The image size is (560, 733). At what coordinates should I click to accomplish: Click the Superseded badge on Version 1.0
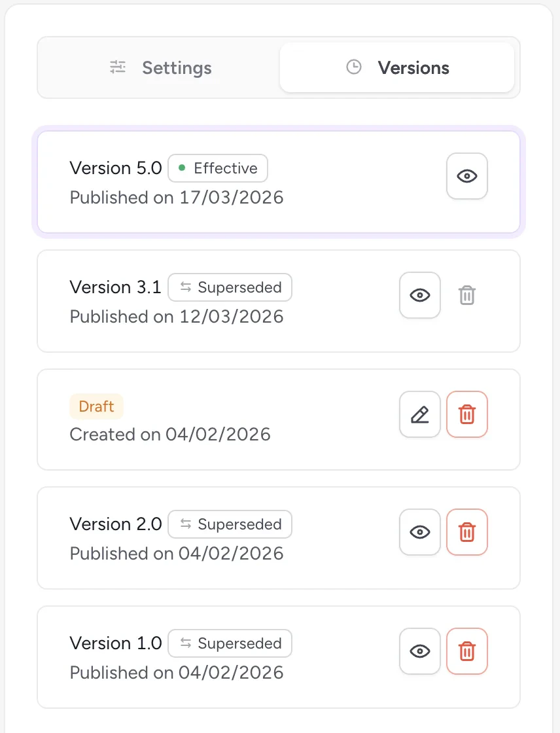pyautogui.click(x=230, y=643)
